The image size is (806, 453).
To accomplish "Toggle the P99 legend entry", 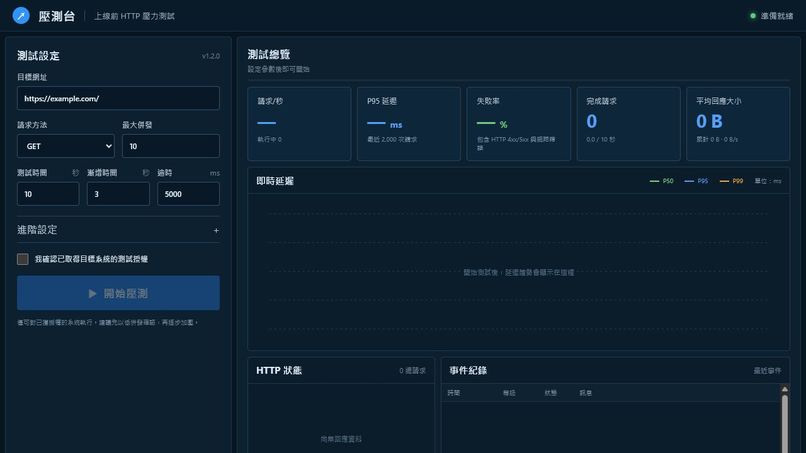I will [x=731, y=181].
